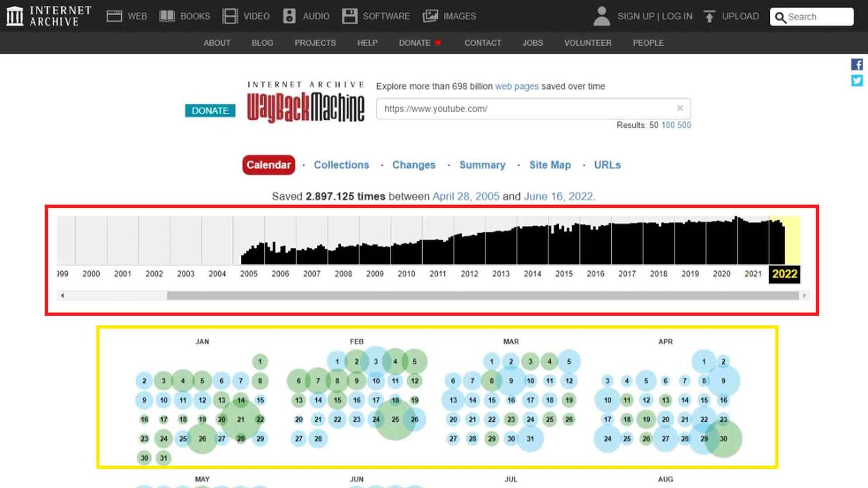This screenshot has width=868, height=488.
Task: Click the red heart next to Donate
Action: click(x=438, y=43)
